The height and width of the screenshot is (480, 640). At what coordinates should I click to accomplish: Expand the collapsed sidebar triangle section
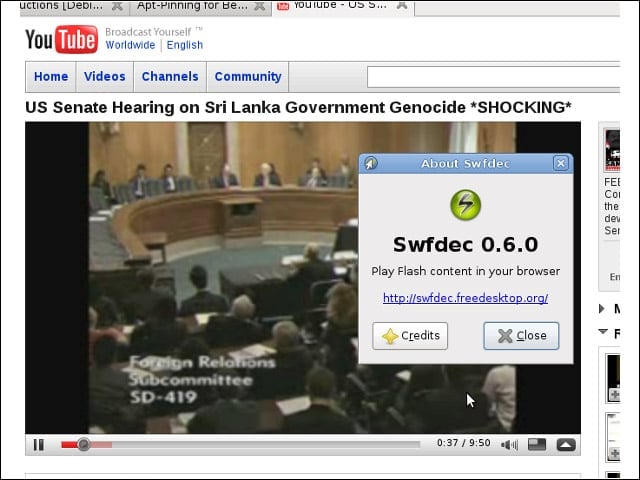tap(602, 309)
